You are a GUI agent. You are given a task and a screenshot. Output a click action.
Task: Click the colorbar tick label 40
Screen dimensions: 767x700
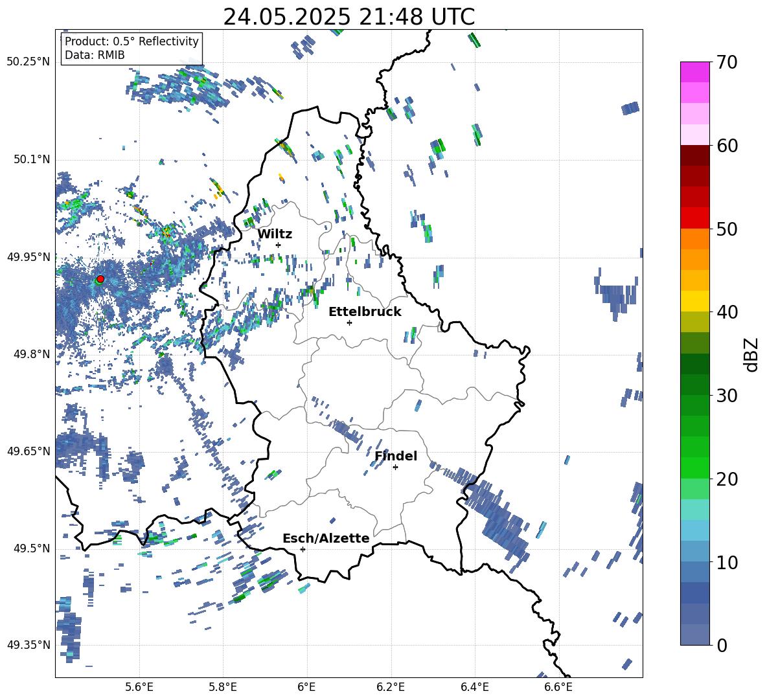tap(727, 312)
